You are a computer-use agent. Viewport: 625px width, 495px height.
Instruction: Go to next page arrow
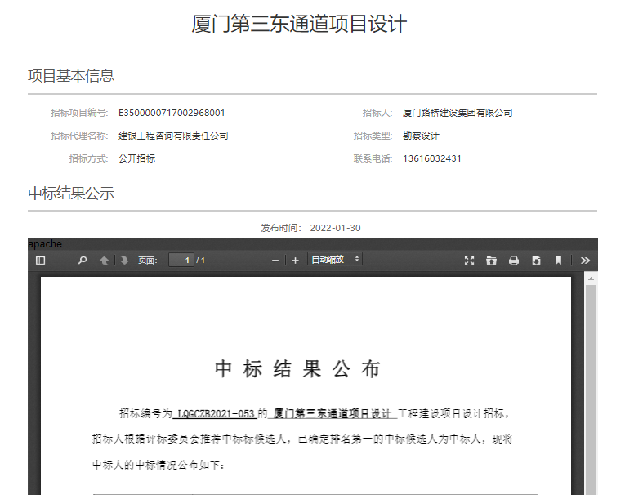coord(124,260)
